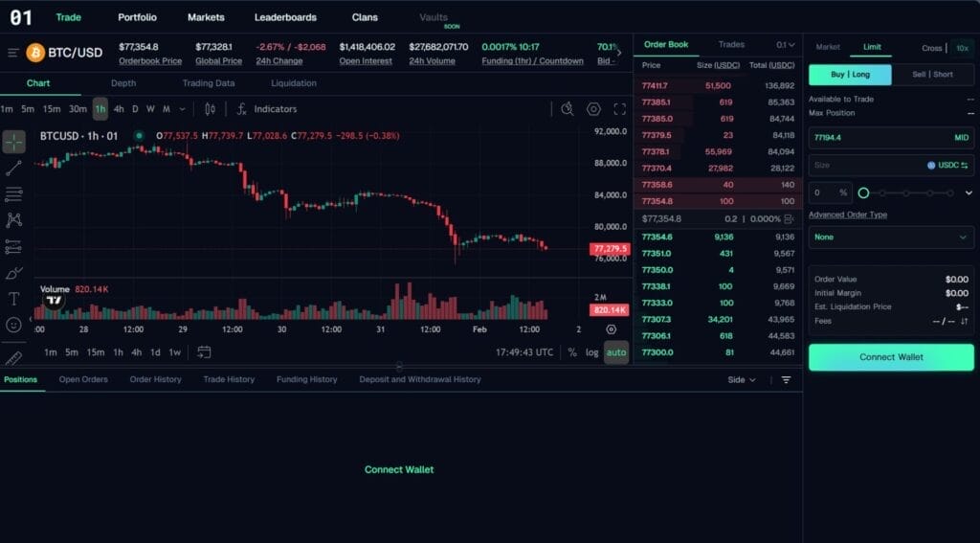Click the Bitcoin coin icon
The image size is (980, 543).
coord(35,53)
